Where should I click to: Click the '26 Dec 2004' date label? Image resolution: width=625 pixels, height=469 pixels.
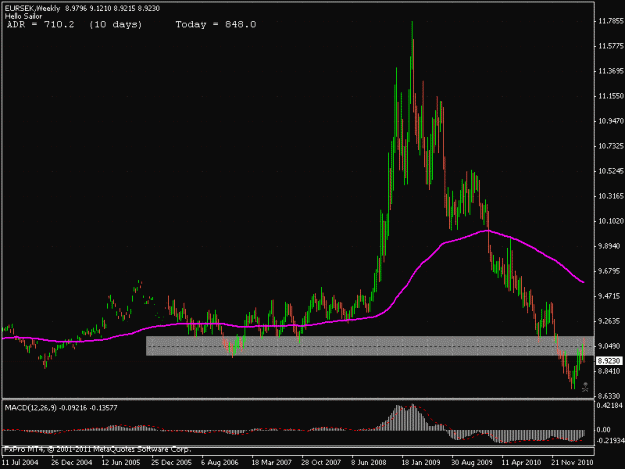pos(72,463)
